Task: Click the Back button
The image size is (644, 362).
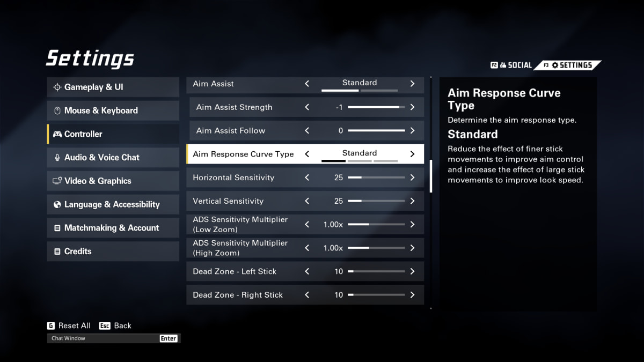Action: [116, 326]
